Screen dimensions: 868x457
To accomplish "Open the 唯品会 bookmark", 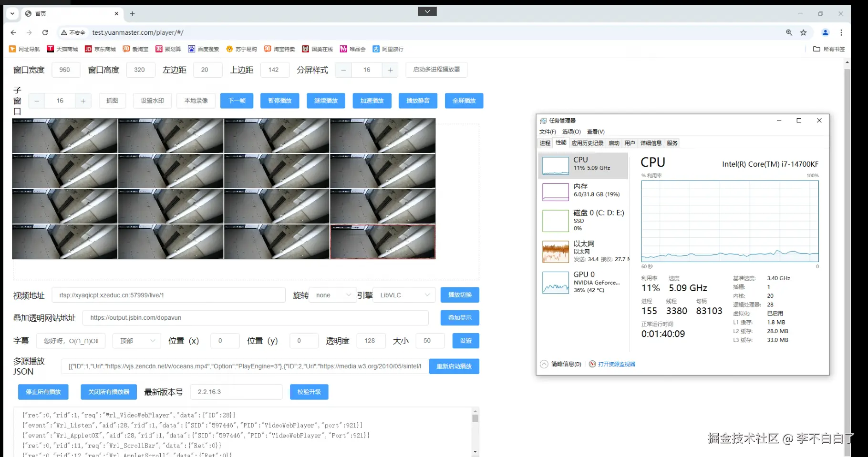I will coord(354,49).
